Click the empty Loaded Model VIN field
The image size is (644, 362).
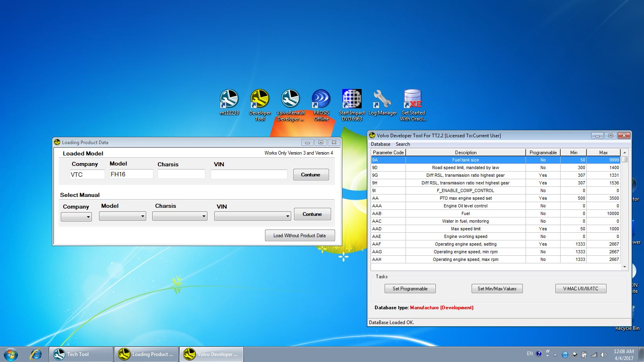249,174
